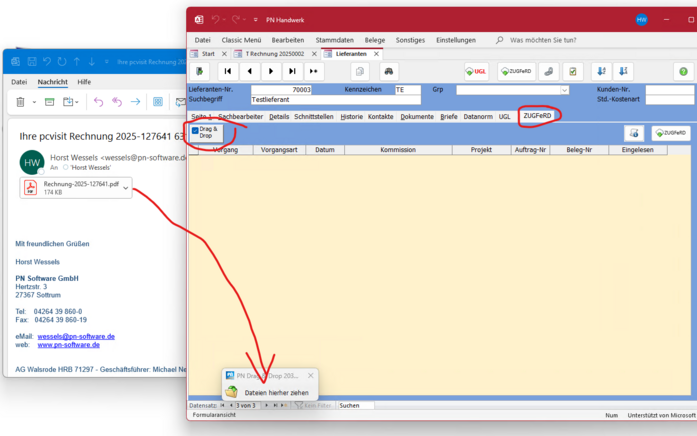The width and height of the screenshot is (697, 436).
Task: Switch to the Dokumente tab
Action: 417,116
